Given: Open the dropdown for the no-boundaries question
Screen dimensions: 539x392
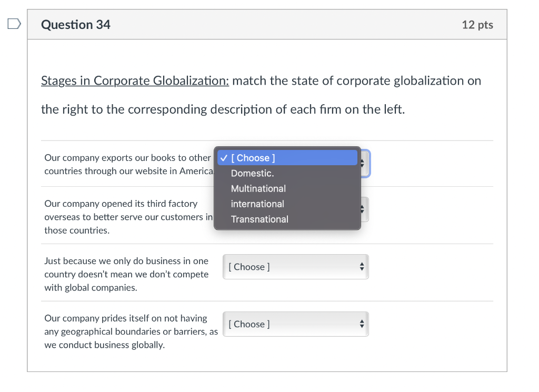Looking at the screenshot, I should point(295,324).
